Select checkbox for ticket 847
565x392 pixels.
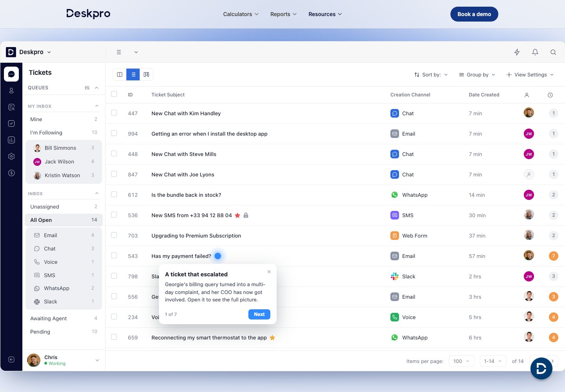tap(114, 174)
